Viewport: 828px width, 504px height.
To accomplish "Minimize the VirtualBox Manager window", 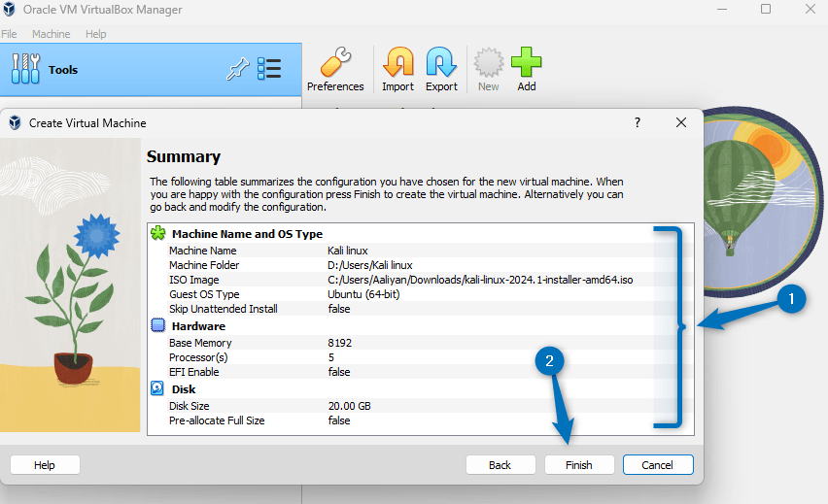I will 722,9.
